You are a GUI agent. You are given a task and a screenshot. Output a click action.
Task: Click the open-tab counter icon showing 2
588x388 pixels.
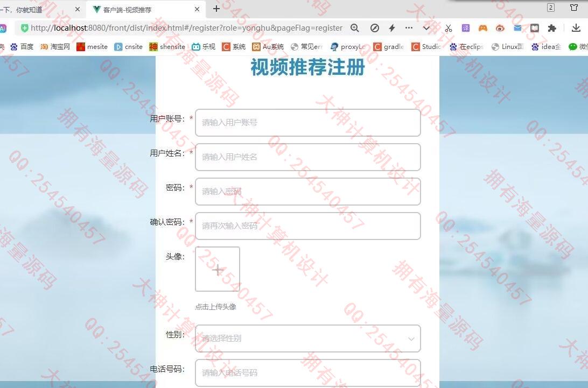click(551, 8)
